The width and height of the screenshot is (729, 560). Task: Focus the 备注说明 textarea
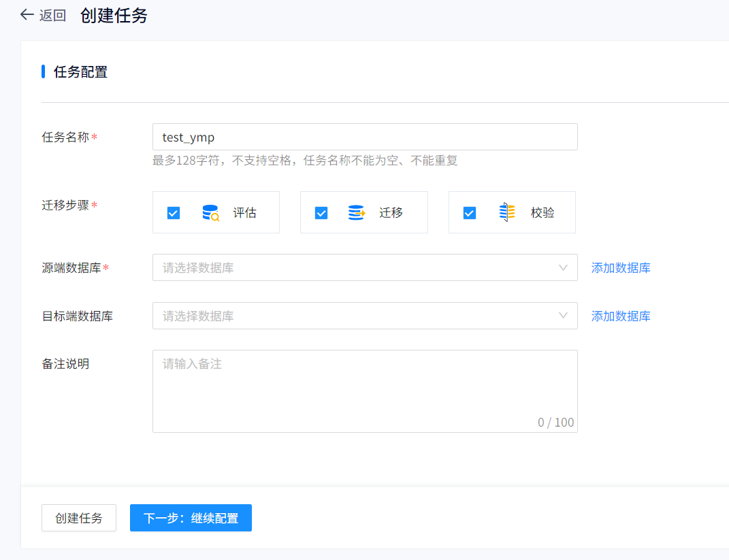click(365, 391)
